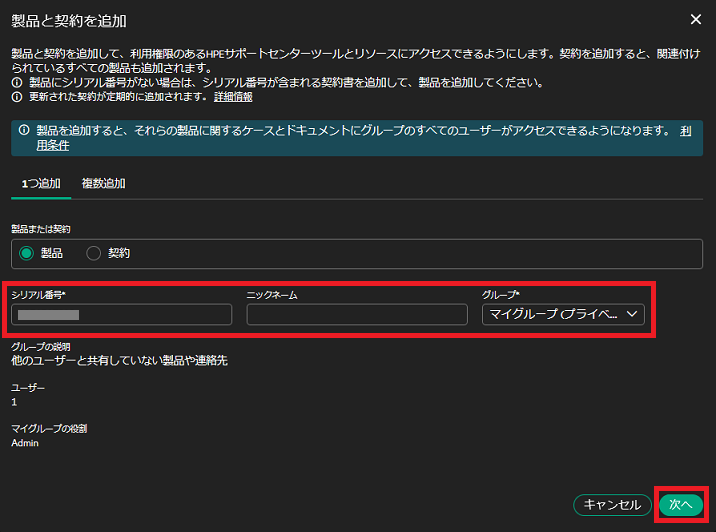
Task: Click the 契約 radio label text
Action: [x=119, y=253]
